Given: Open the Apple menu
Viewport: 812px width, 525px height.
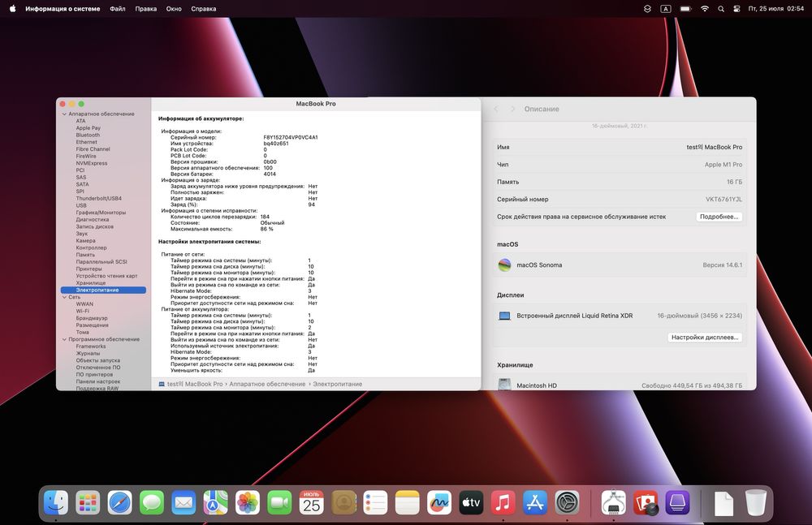Looking at the screenshot, I should tap(12, 8).
